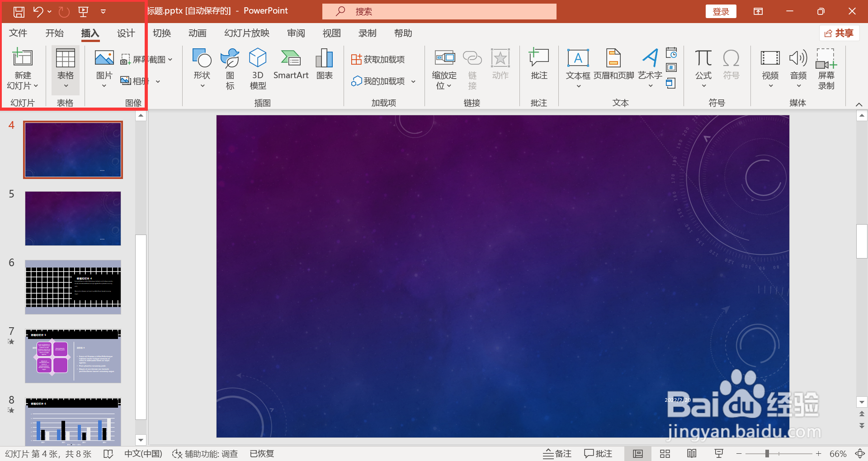
Task: Click the zoom slider handle
Action: click(767, 454)
